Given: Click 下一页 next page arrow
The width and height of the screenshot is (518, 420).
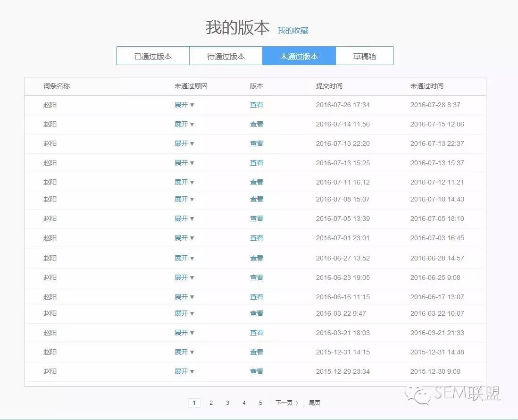Looking at the screenshot, I should [287, 403].
